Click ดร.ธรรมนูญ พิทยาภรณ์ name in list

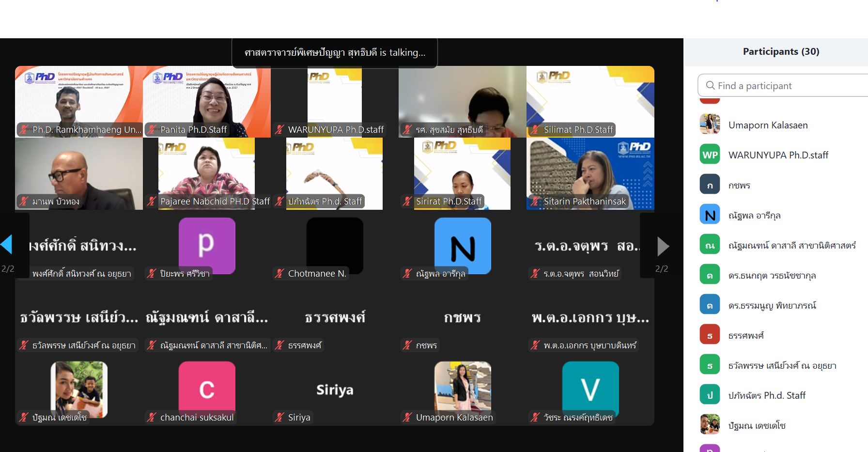pos(772,305)
